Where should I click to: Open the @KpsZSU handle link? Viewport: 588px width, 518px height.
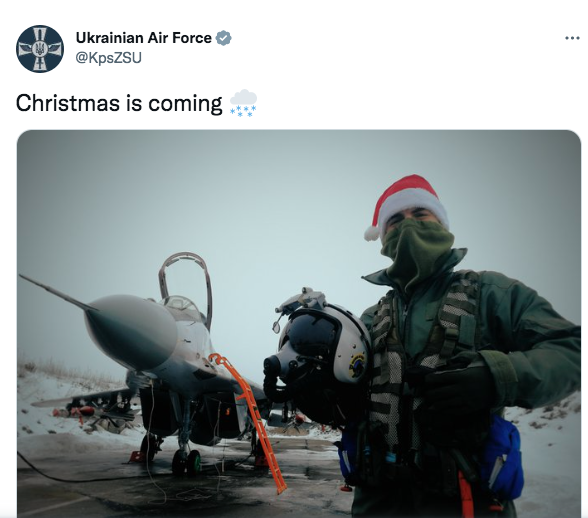108,58
